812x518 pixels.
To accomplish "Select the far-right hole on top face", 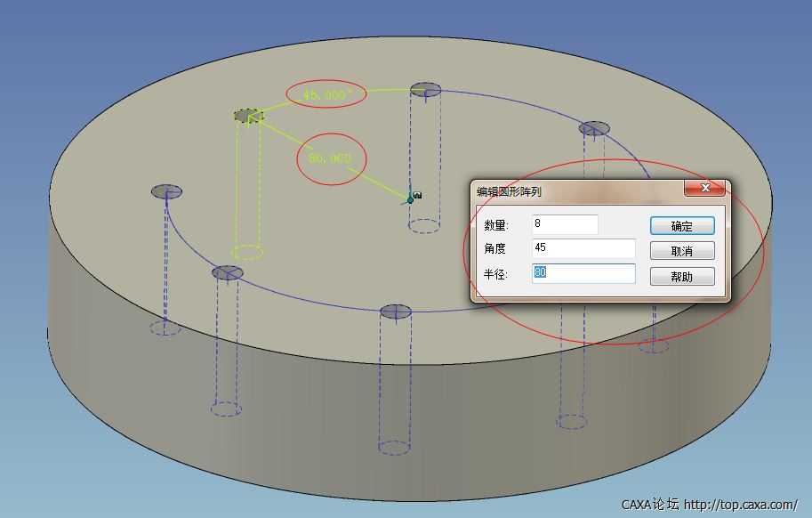I will (594, 128).
